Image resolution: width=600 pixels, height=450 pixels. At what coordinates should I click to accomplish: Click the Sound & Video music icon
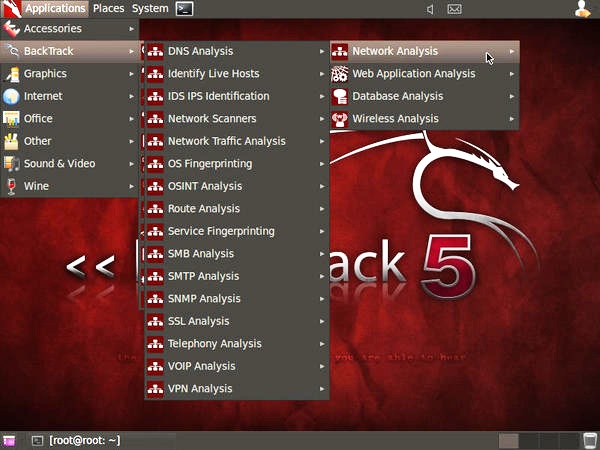[11, 164]
